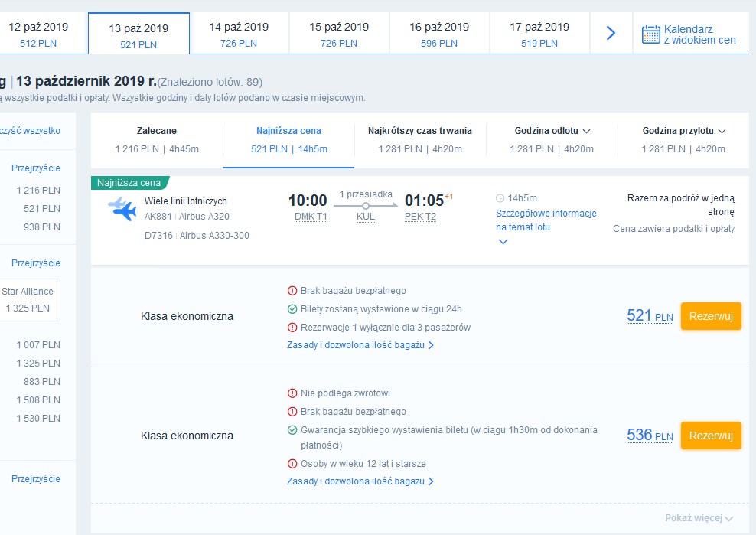The width and height of the screenshot is (756, 535).
Task: Click the 1 przesiadka stopover label
Action: click(366, 194)
